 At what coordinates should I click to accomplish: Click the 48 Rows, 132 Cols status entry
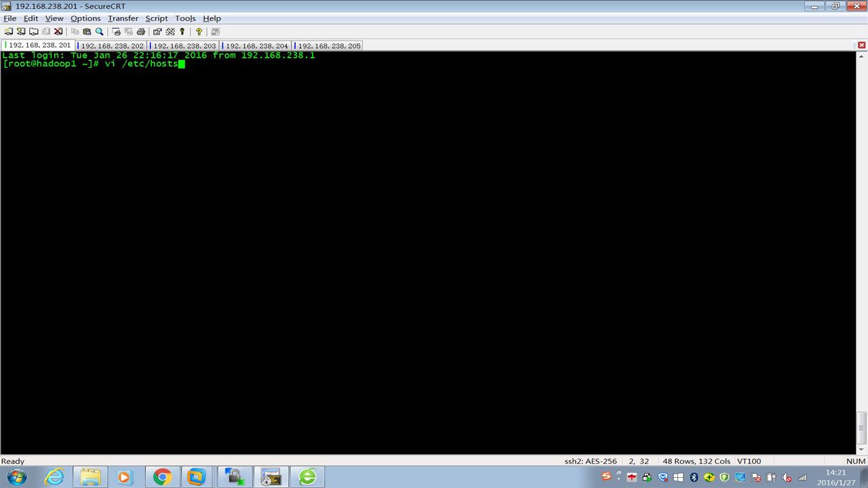696,461
